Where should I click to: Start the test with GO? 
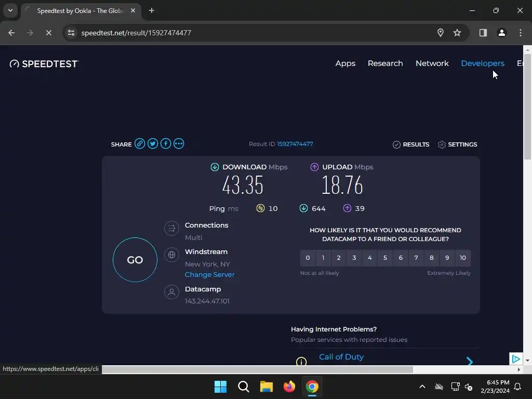135,260
